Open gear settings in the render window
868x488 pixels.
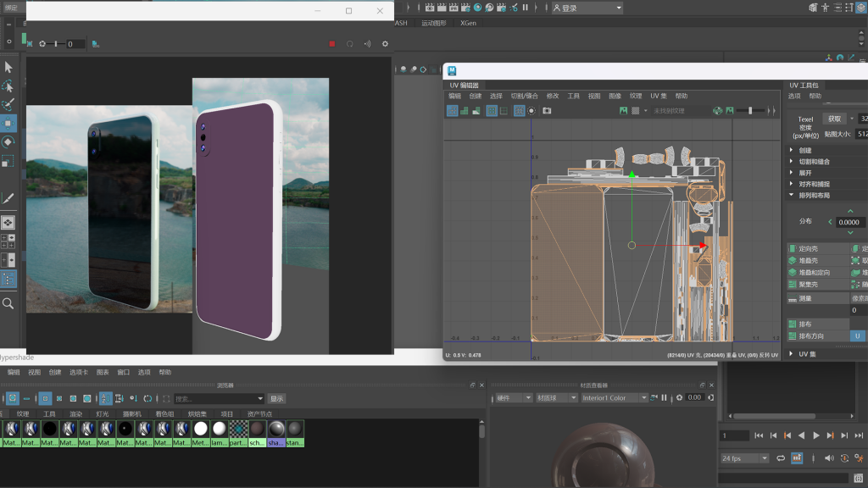click(x=386, y=44)
